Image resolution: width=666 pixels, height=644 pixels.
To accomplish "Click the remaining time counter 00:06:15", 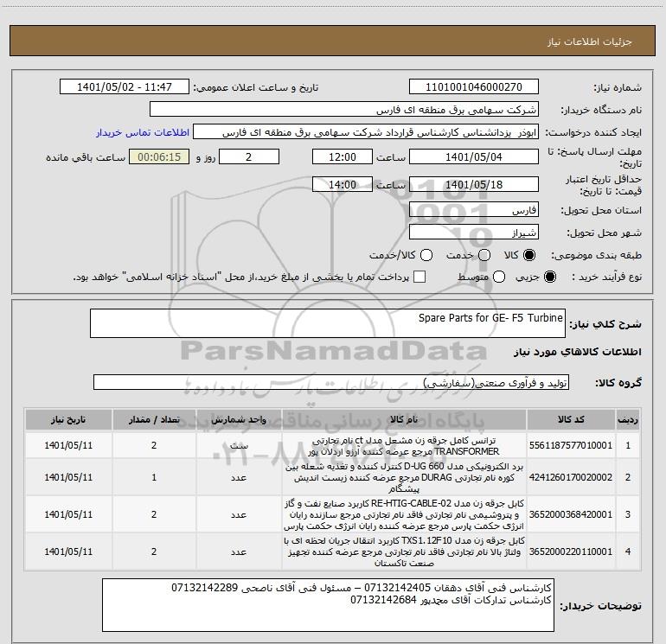I will (159, 156).
